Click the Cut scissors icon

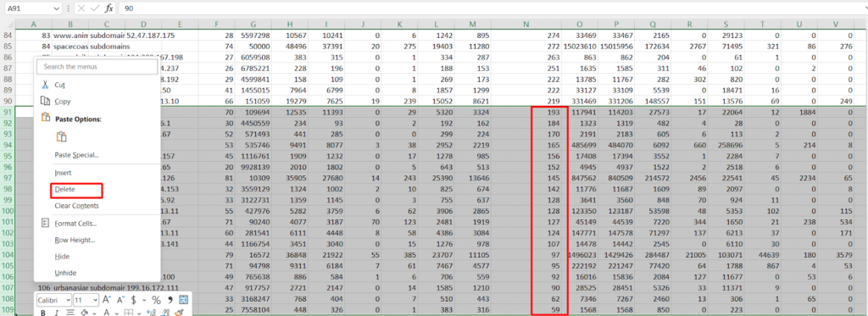[45, 85]
